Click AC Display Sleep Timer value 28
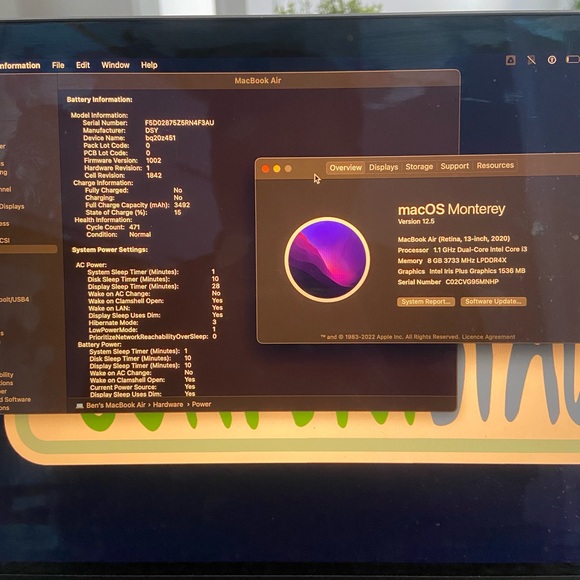This screenshot has height=580, width=580. click(x=216, y=286)
